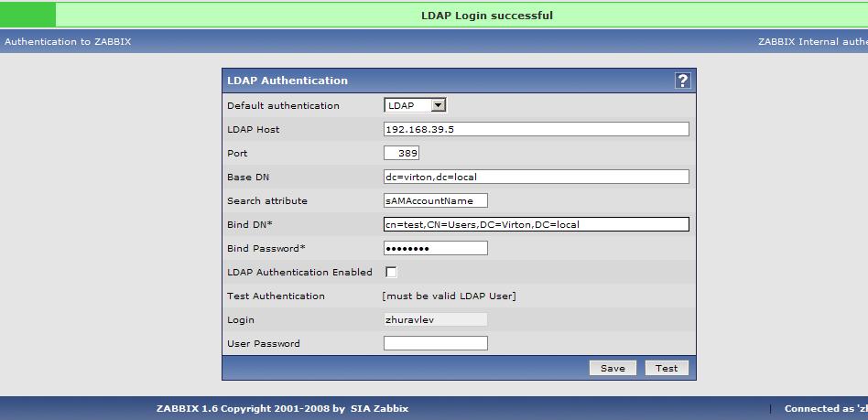868x420 pixels.
Task: Click the 'Test Authentication' label
Action: [x=276, y=296]
